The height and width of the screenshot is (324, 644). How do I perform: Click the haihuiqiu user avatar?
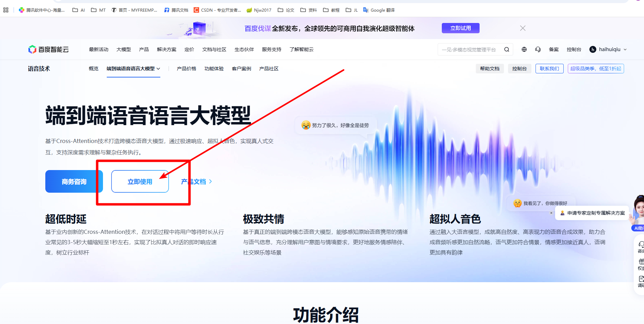point(593,49)
